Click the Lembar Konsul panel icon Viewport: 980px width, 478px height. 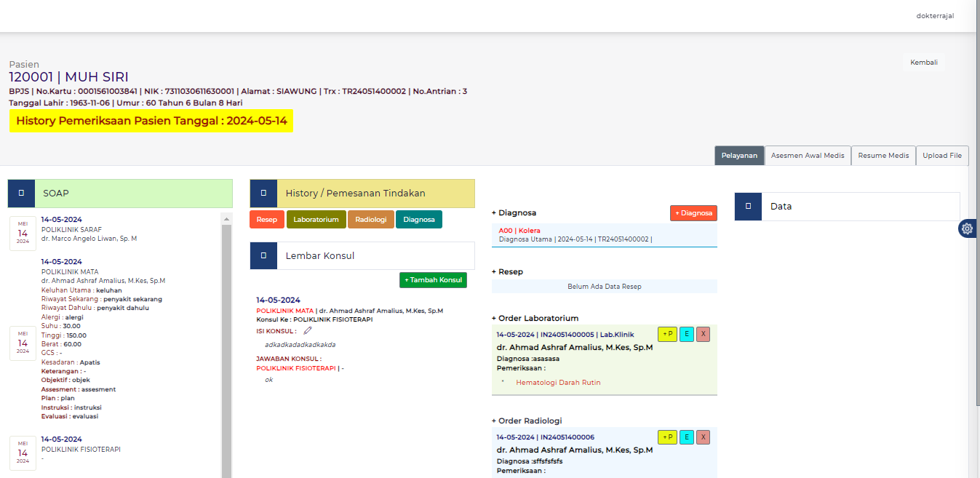[x=263, y=255]
